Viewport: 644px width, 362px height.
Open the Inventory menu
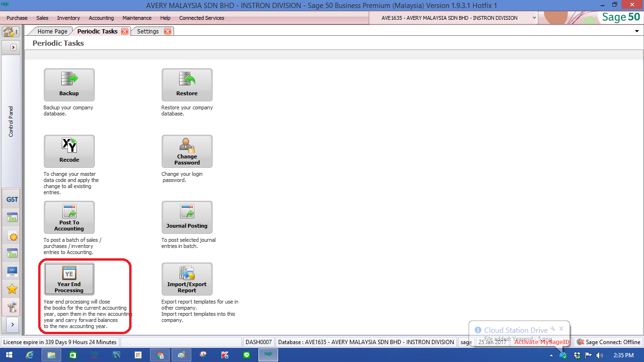pos(68,18)
